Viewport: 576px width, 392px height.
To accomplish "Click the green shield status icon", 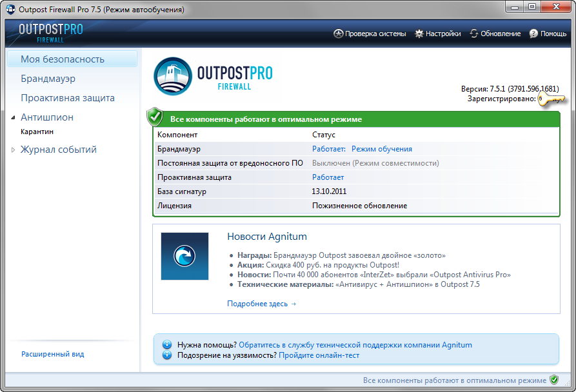I will pos(155,117).
